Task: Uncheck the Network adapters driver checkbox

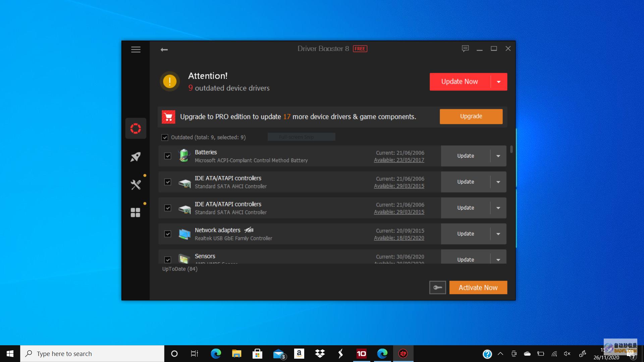Action: click(x=168, y=234)
